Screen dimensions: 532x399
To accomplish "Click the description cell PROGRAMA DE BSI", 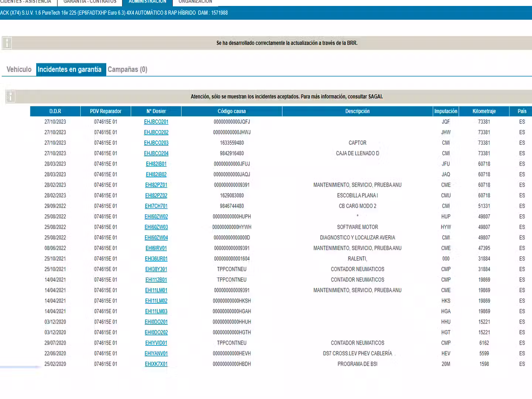I will (358, 364).
